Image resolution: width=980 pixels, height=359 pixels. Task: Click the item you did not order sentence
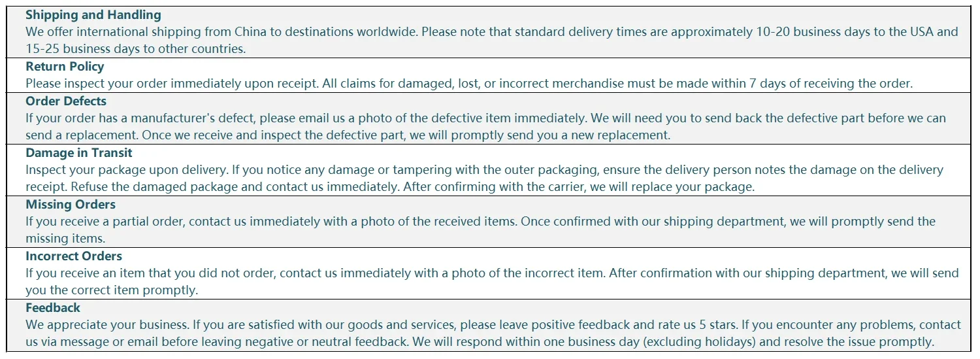click(316, 273)
